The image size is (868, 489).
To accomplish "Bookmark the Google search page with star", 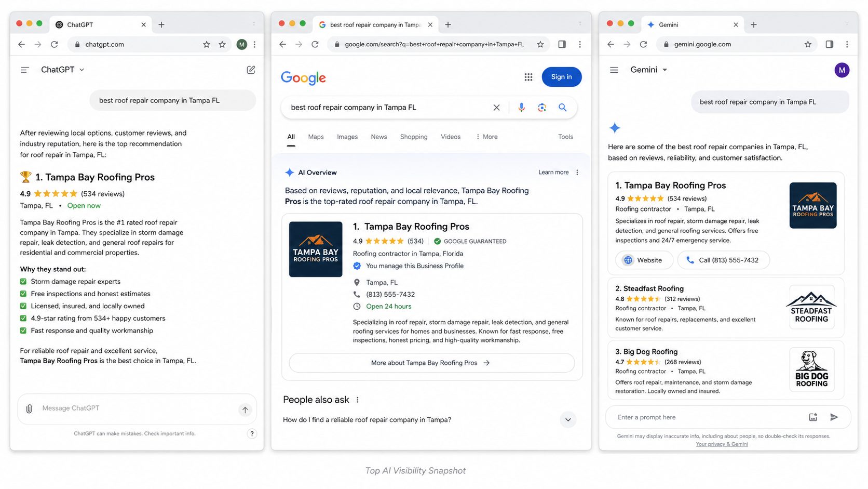I will click(x=540, y=45).
